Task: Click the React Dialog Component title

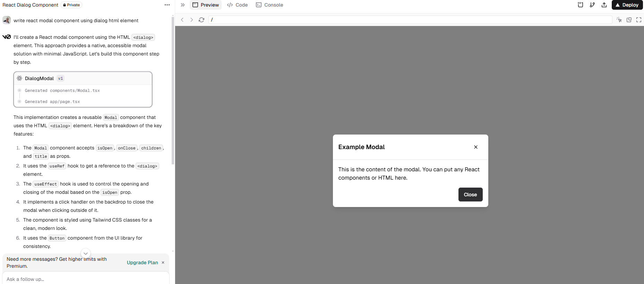Action: (x=31, y=5)
